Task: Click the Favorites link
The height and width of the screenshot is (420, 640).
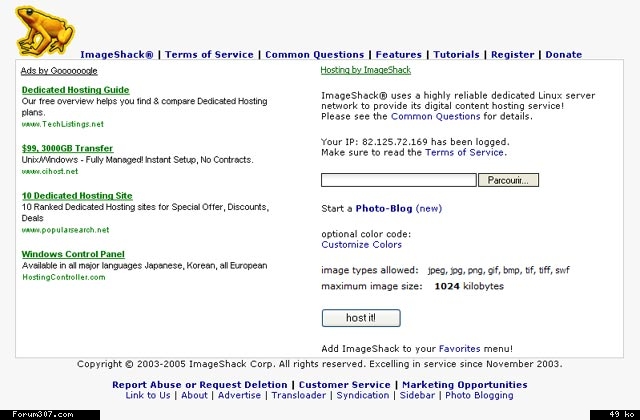Action: pyautogui.click(x=460, y=349)
